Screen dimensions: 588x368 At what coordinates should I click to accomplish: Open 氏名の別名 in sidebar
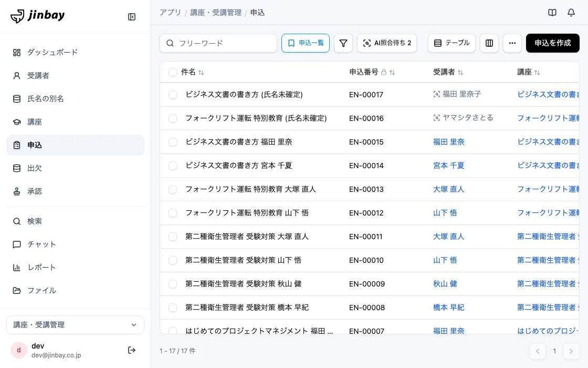pos(76,99)
